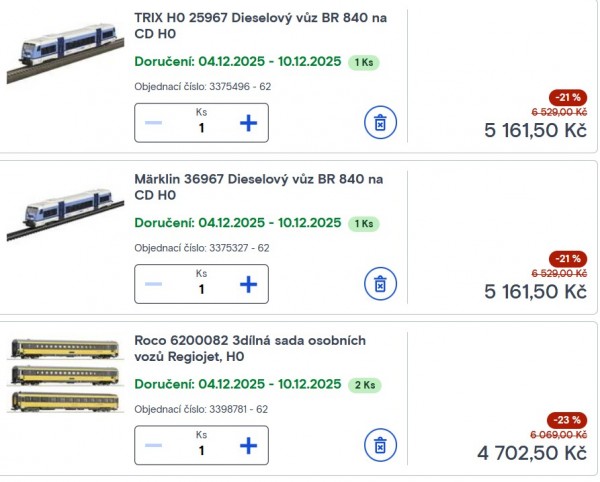Click the -23 % discount badge
The image size is (600, 482).
[x=567, y=420]
